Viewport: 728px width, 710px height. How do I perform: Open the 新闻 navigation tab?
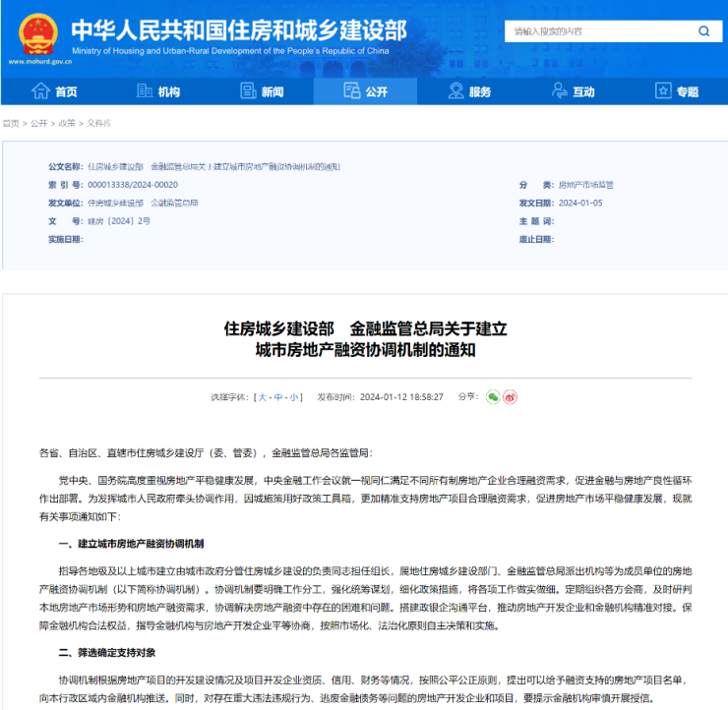pyautogui.click(x=262, y=91)
